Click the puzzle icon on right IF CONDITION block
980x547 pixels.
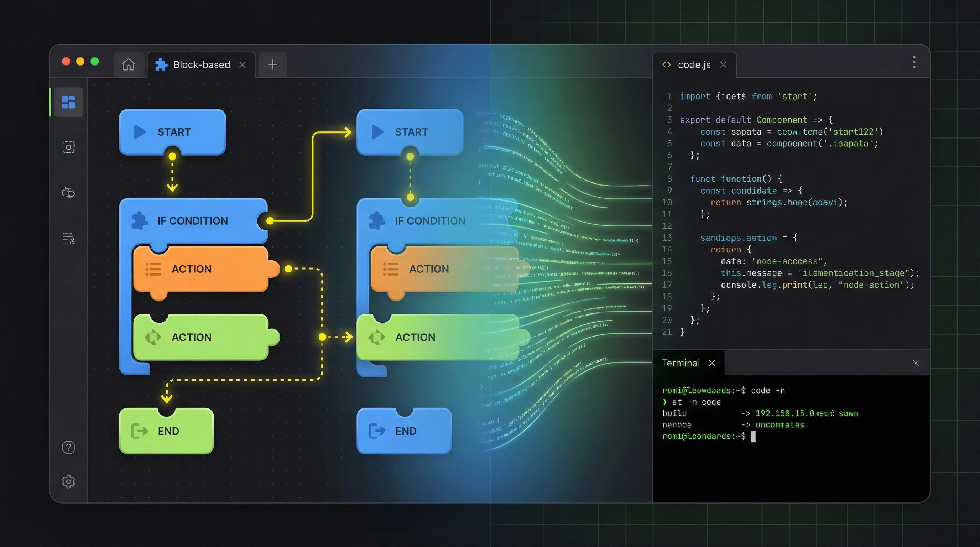pos(377,220)
